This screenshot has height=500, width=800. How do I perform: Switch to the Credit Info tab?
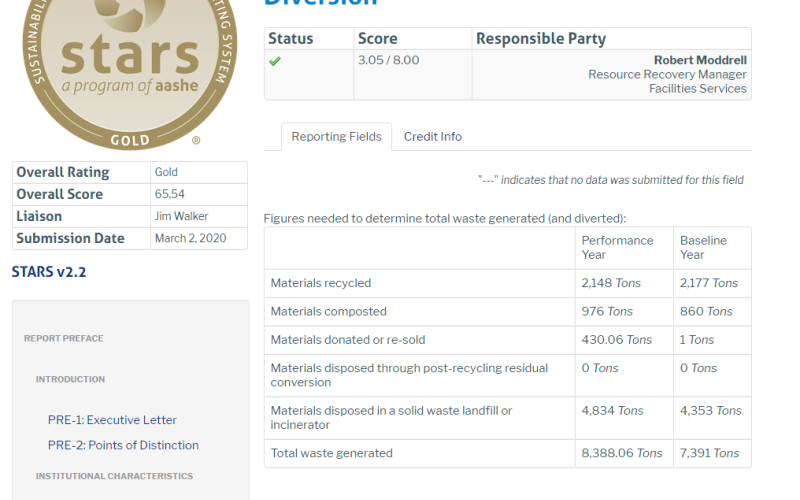(432, 137)
